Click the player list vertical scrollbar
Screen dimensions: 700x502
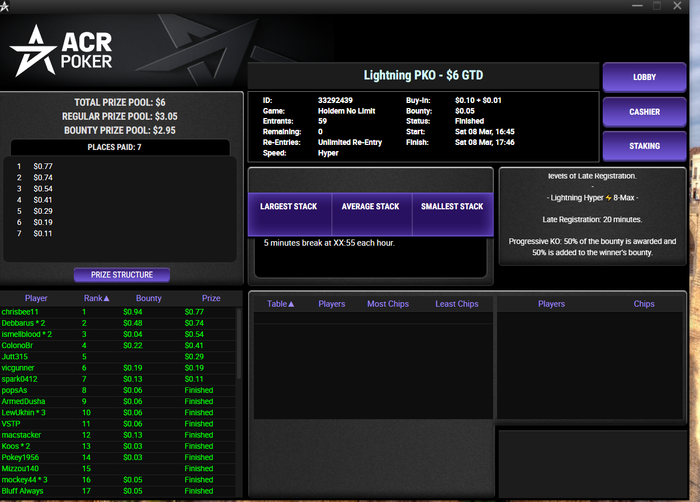(x=239, y=343)
